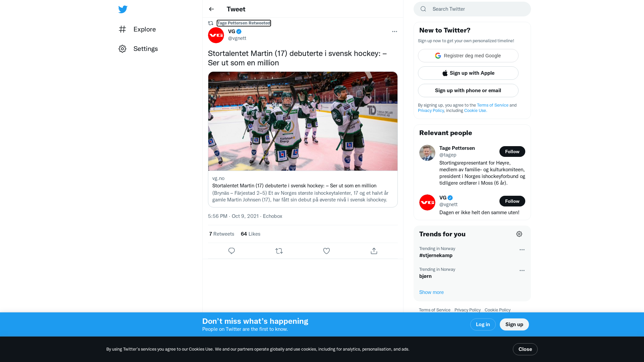Click the Echobox source link
Screen dimensions: 644x362
[x=272, y=216]
